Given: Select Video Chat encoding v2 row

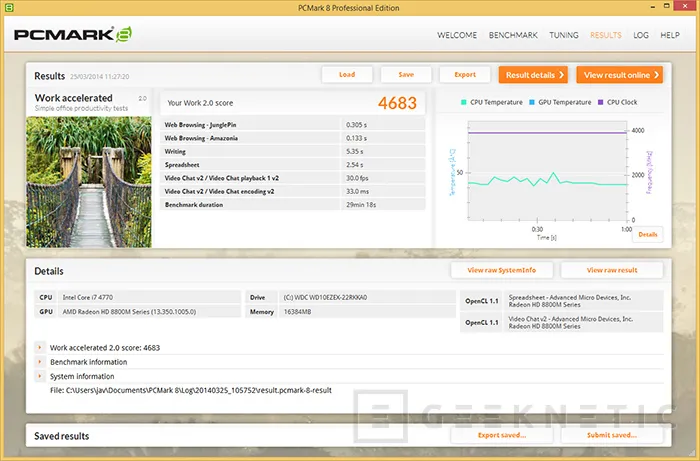Looking at the screenshot, I should click(292, 191).
